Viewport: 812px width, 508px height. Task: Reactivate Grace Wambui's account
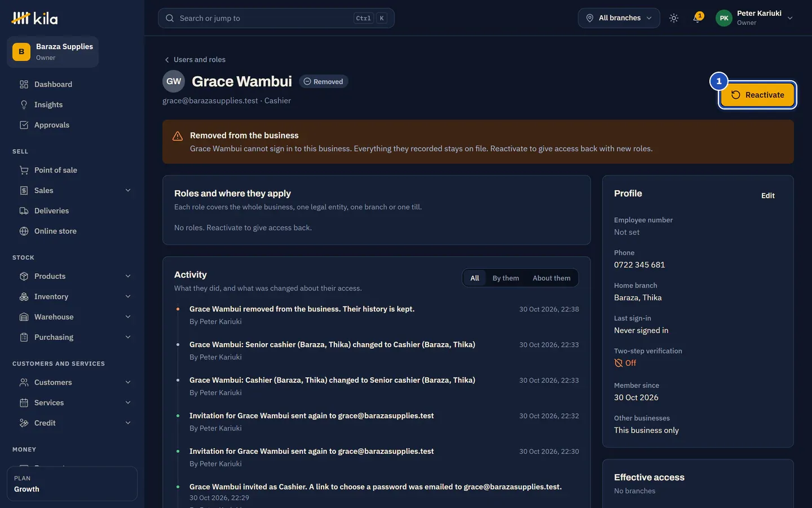[757, 95]
